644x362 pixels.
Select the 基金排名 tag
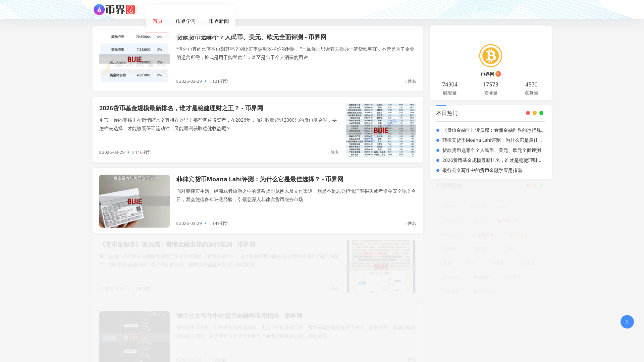click(x=451, y=277)
